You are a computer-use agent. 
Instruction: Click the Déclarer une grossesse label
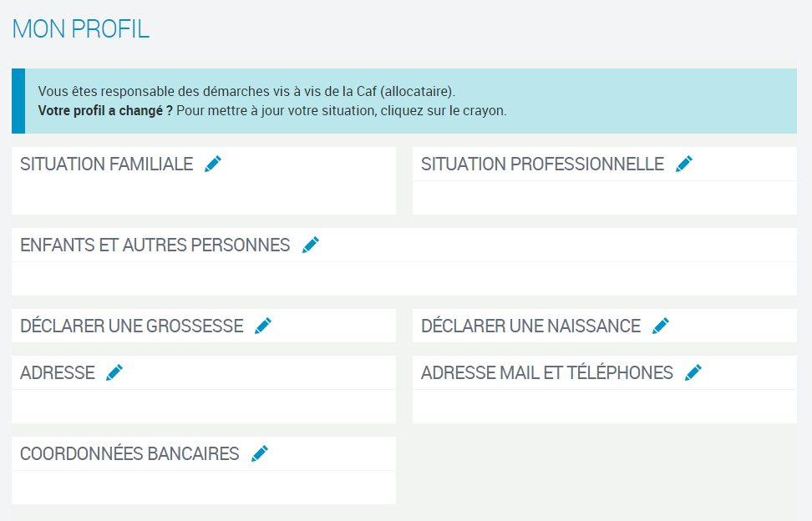(131, 326)
